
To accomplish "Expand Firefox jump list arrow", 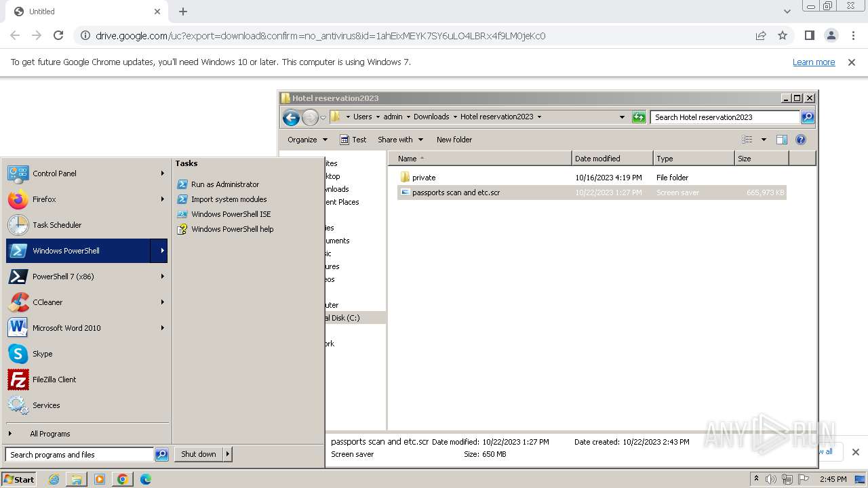I will point(162,199).
